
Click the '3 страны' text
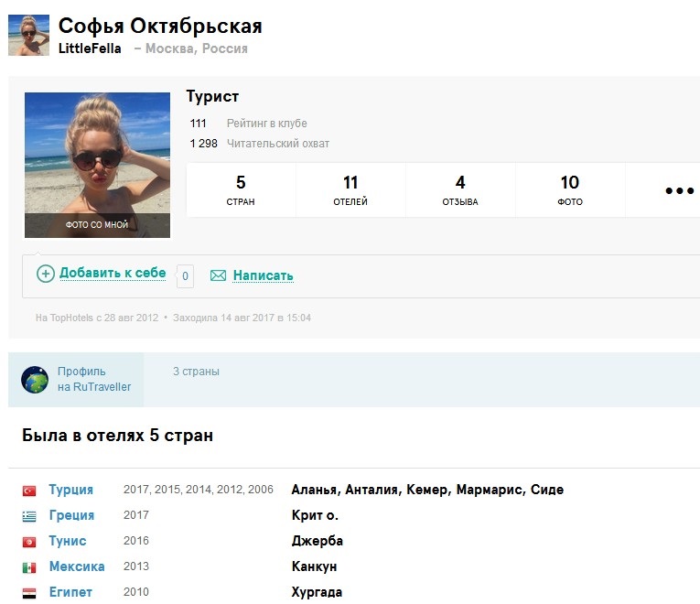point(196,372)
